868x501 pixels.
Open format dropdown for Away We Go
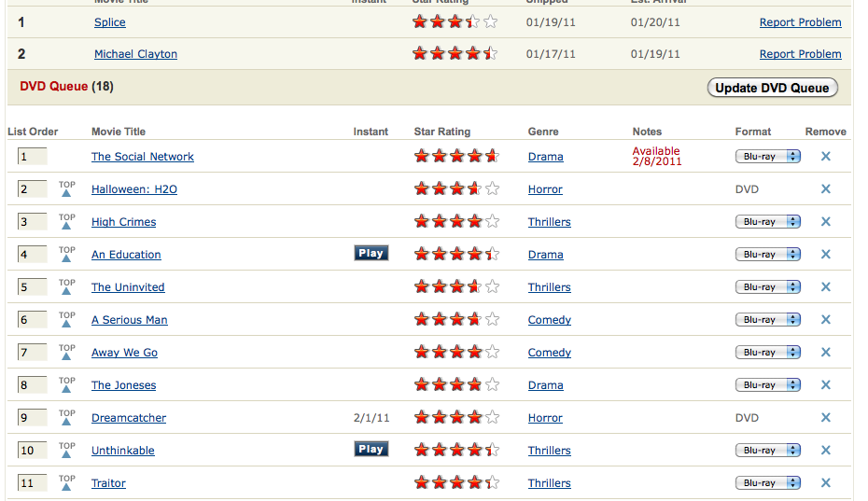point(768,353)
